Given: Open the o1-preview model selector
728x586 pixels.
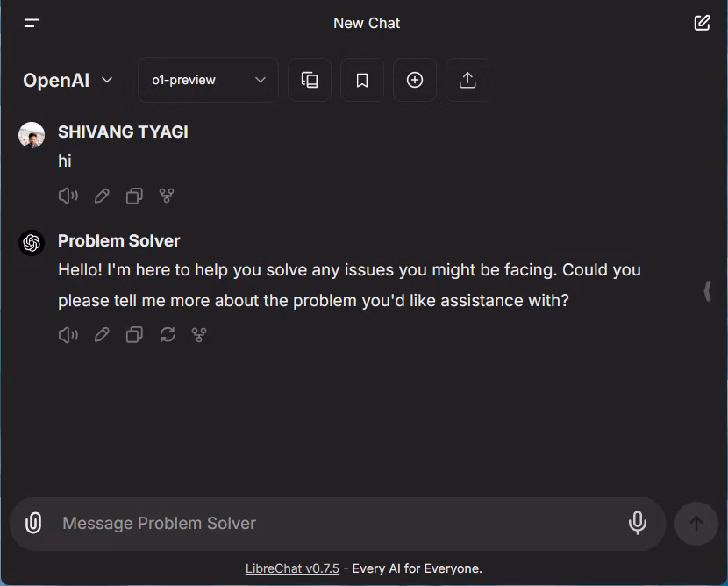Looking at the screenshot, I should (208, 80).
